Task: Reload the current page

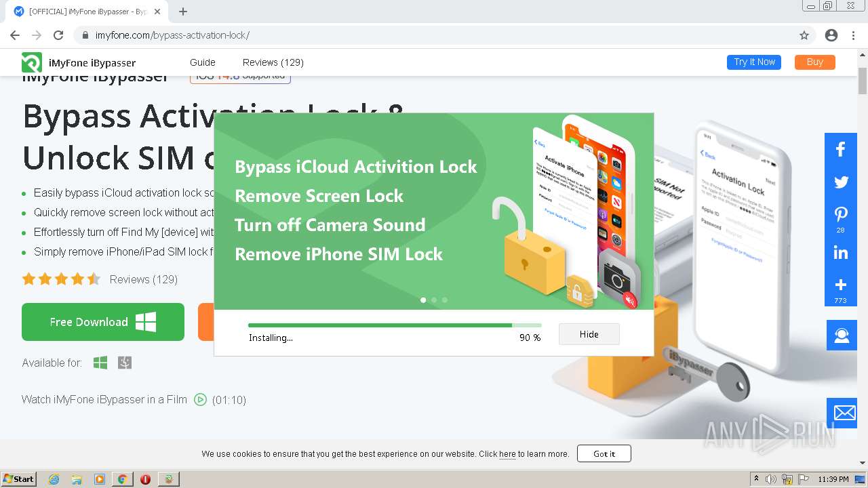Action: (x=58, y=35)
